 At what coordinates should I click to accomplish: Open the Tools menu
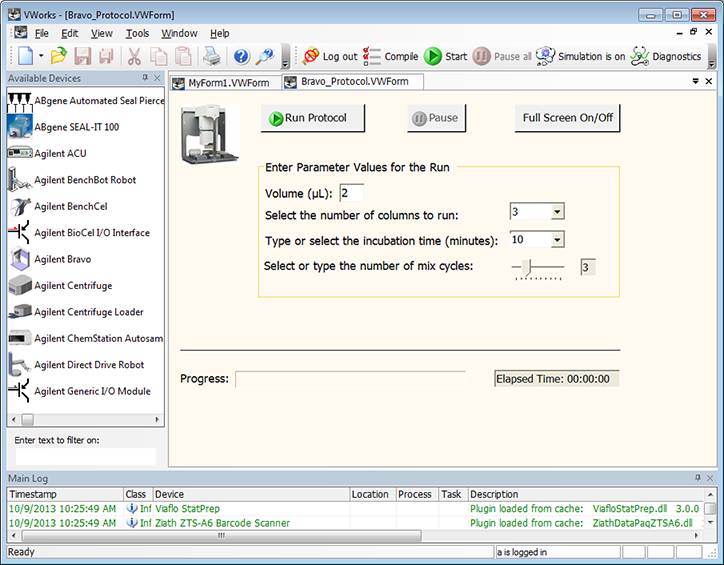coord(137,33)
